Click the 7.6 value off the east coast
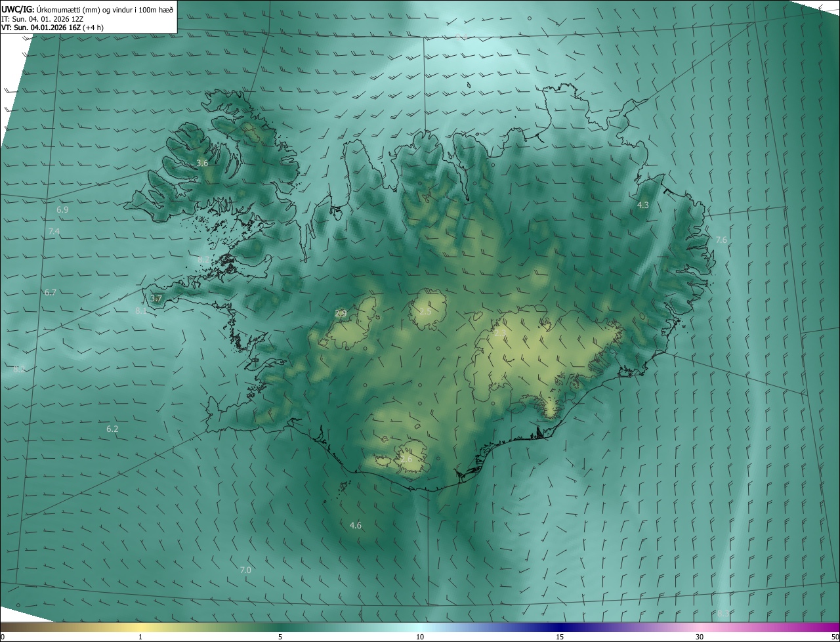840x642 pixels. tap(721, 240)
